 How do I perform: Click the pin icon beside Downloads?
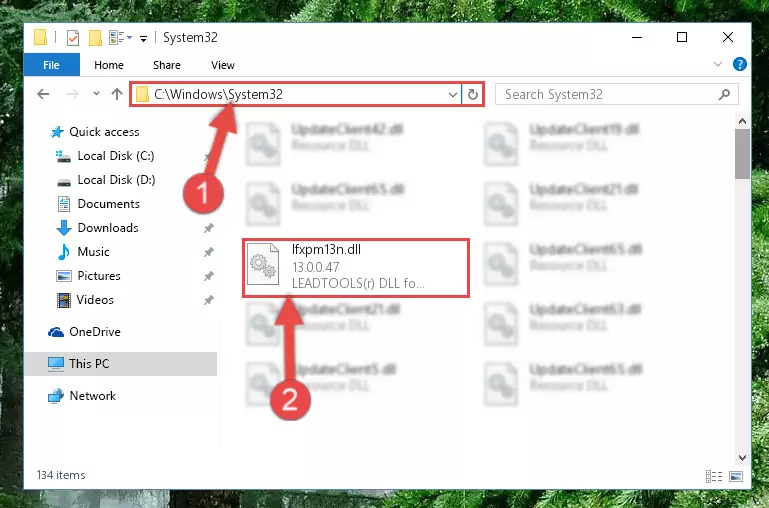tap(208, 228)
